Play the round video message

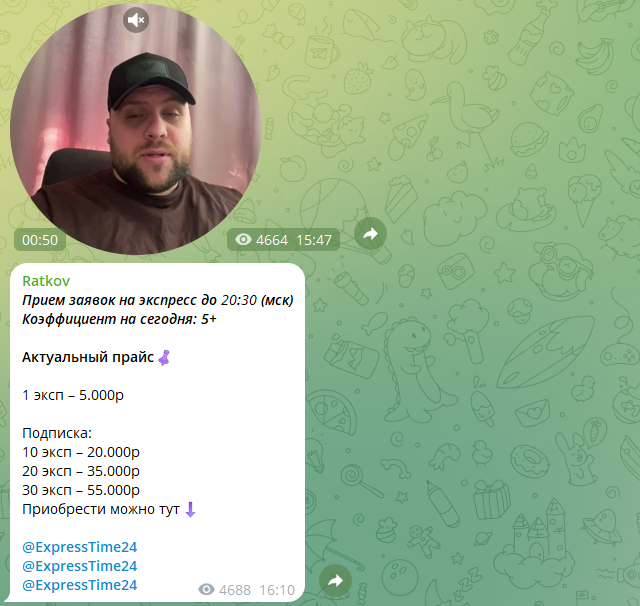[136, 129]
